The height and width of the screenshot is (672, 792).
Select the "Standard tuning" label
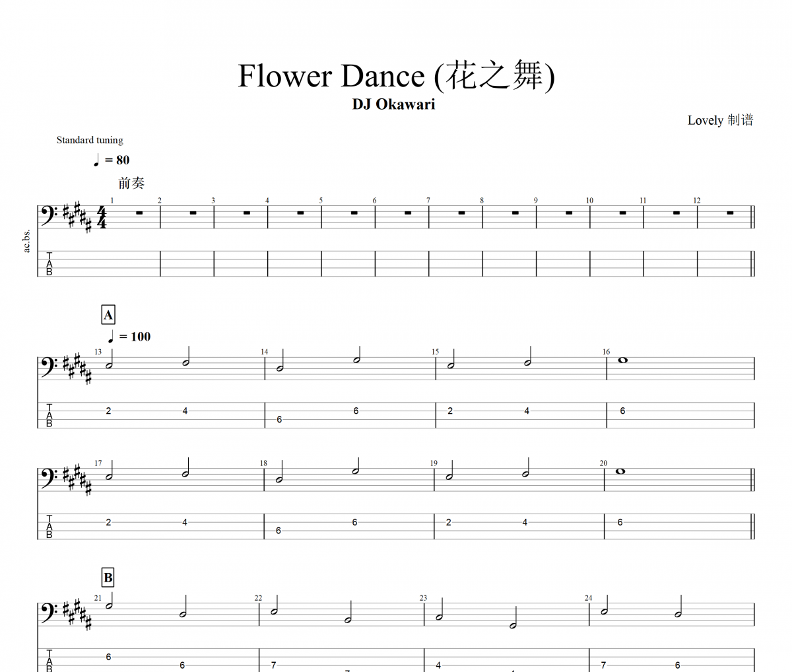click(x=90, y=140)
